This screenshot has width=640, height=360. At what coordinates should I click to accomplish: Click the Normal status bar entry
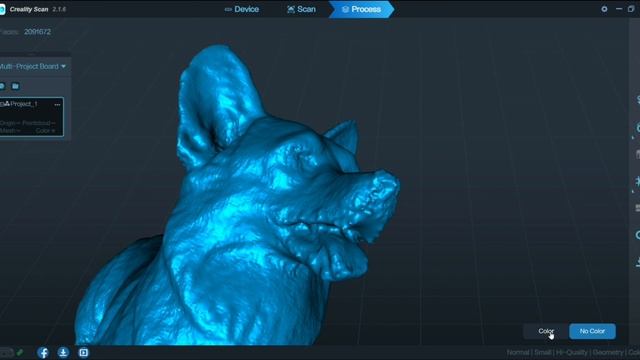point(518,352)
